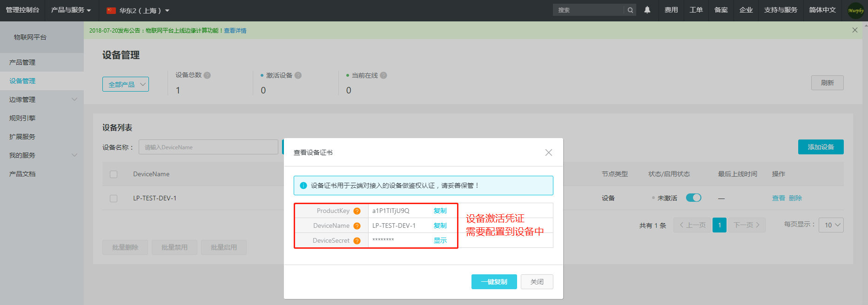This screenshot has height=305, width=868.
Task: Dismiss the green announcement banner
Action: (855, 30)
